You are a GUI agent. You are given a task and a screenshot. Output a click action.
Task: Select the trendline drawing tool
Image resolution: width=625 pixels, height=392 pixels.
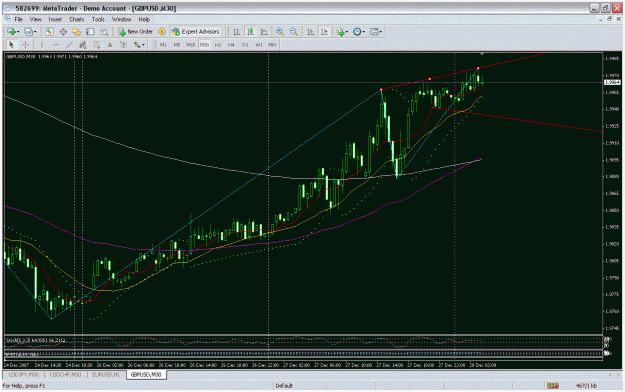tap(69, 45)
